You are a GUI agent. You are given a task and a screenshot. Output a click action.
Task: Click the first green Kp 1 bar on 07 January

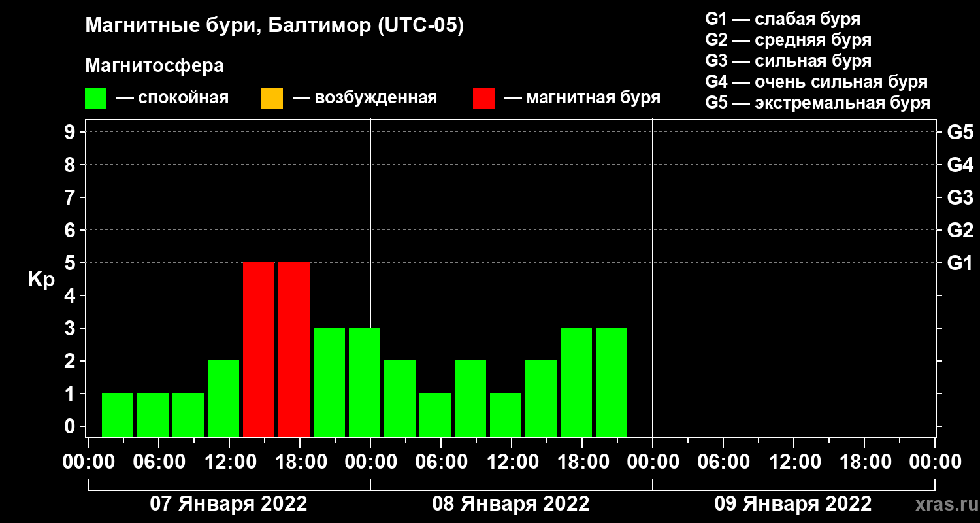point(118,414)
